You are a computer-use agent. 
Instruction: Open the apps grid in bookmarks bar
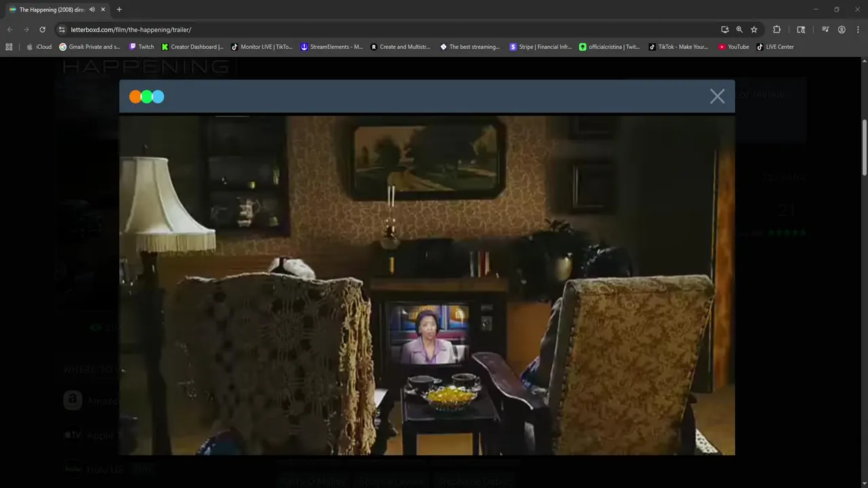pyautogui.click(x=9, y=47)
